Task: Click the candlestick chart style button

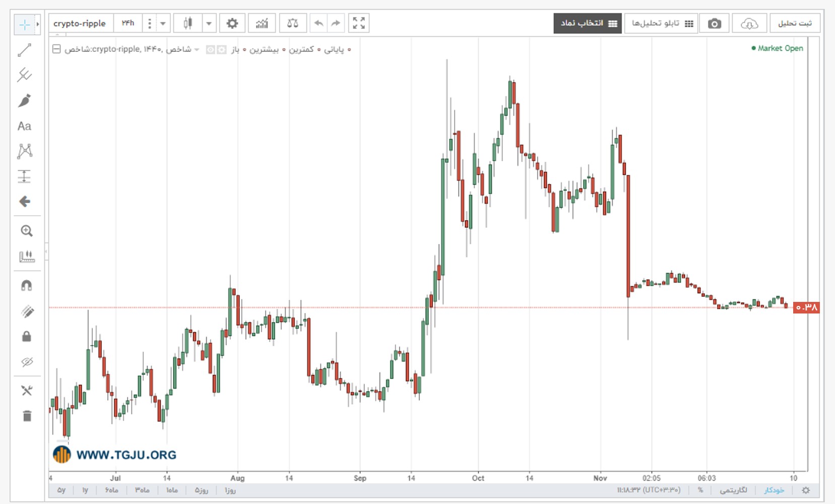Action: (x=188, y=23)
